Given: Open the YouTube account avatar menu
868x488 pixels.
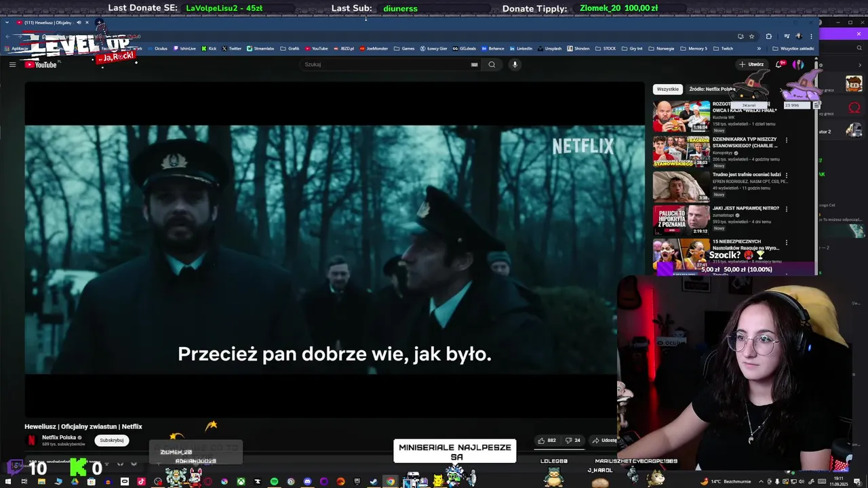Looking at the screenshot, I should coord(798,64).
